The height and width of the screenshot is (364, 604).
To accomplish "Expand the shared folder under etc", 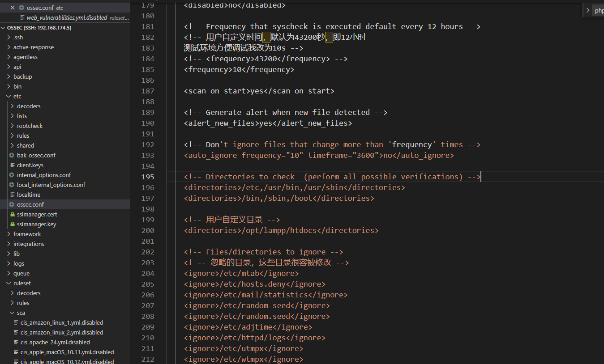I will tap(13, 145).
